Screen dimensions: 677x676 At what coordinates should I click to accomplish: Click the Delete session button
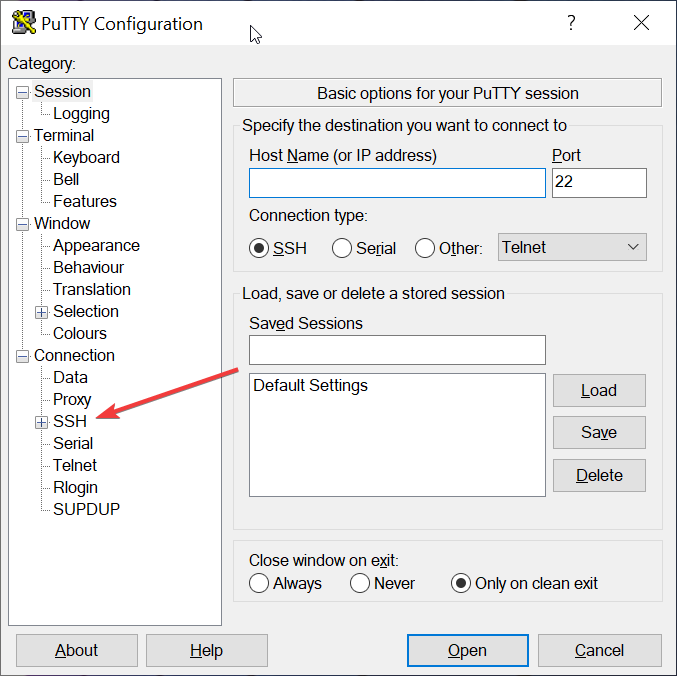599,476
